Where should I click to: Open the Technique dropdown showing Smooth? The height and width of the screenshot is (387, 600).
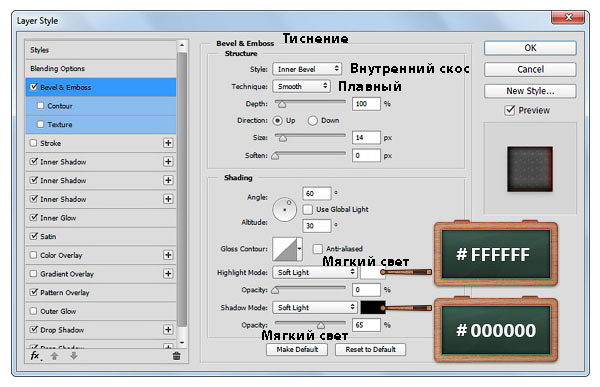point(301,87)
